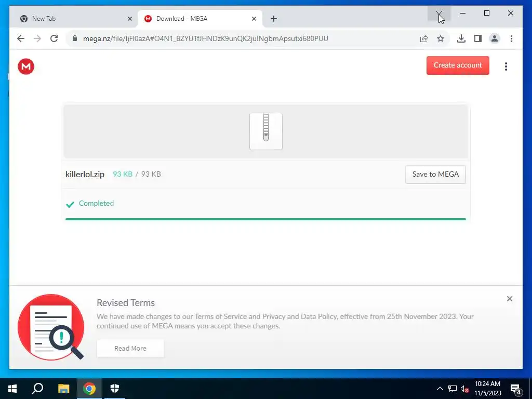Image resolution: width=532 pixels, height=399 pixels.
Task: Open Windows Security from taskbar
Action: pos(115,389)
